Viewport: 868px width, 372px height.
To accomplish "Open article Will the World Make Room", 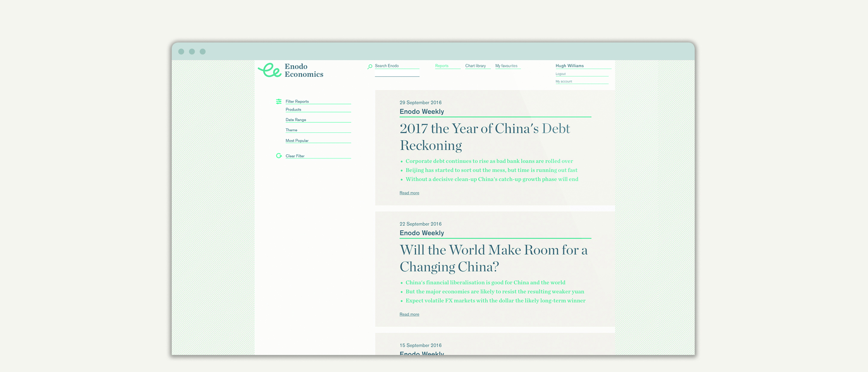I will [493, 258].
